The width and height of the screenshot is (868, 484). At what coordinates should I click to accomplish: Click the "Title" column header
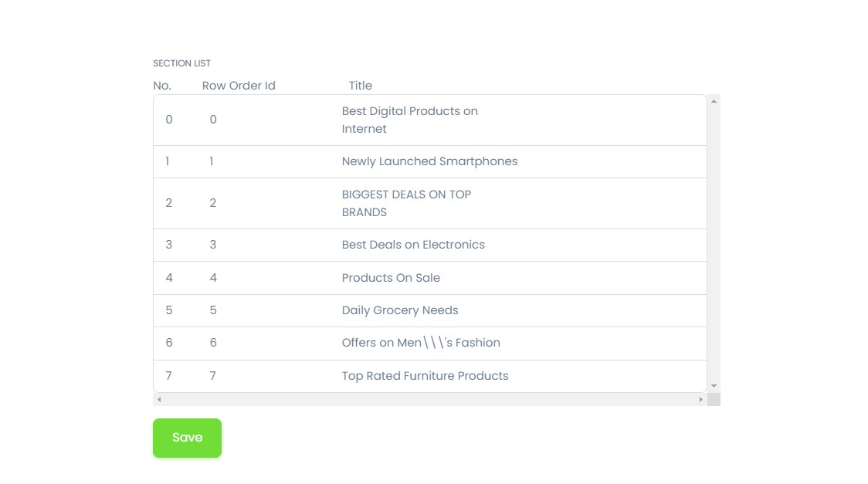pos(361,86)
